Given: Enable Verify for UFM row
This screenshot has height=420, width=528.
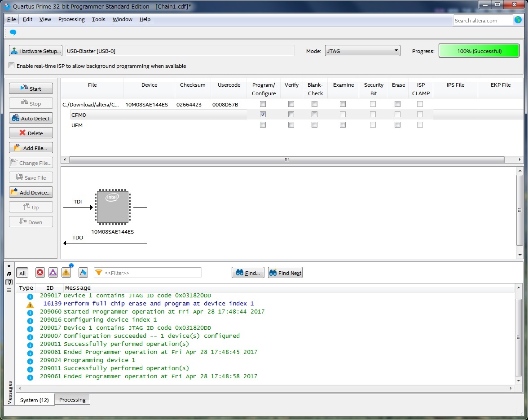Looking at the screenshot, I should pyautogui.click(x=291, y=124).
